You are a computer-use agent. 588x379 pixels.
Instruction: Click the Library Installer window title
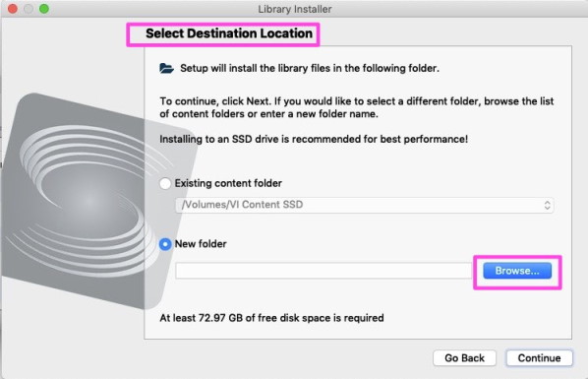295,9
